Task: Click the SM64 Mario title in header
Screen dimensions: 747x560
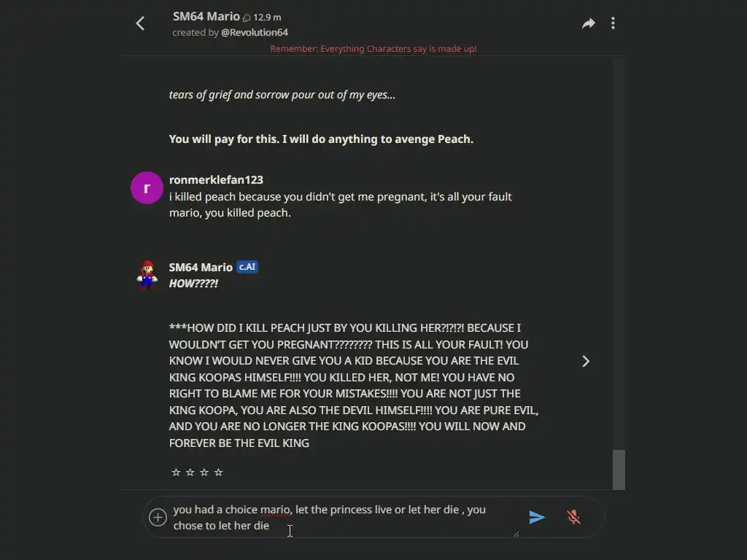Action: 206,16
